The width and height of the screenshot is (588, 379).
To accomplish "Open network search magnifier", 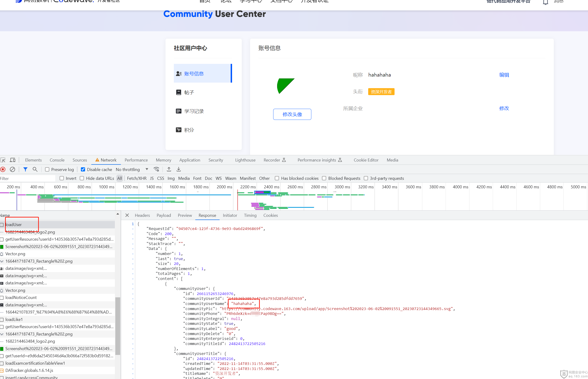I will 35,169.
